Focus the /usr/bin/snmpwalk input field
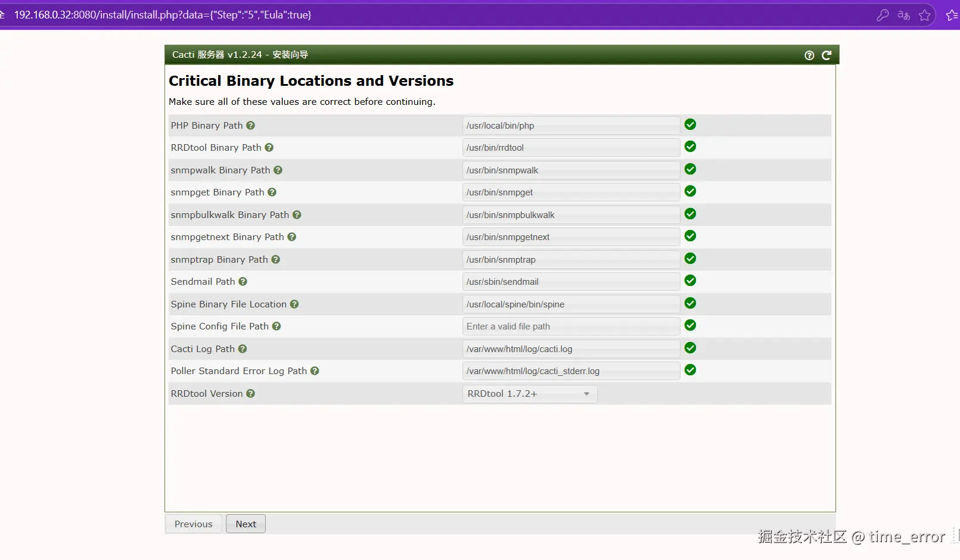The height and width of the screenshot is (560, 960). coord(571,170)
